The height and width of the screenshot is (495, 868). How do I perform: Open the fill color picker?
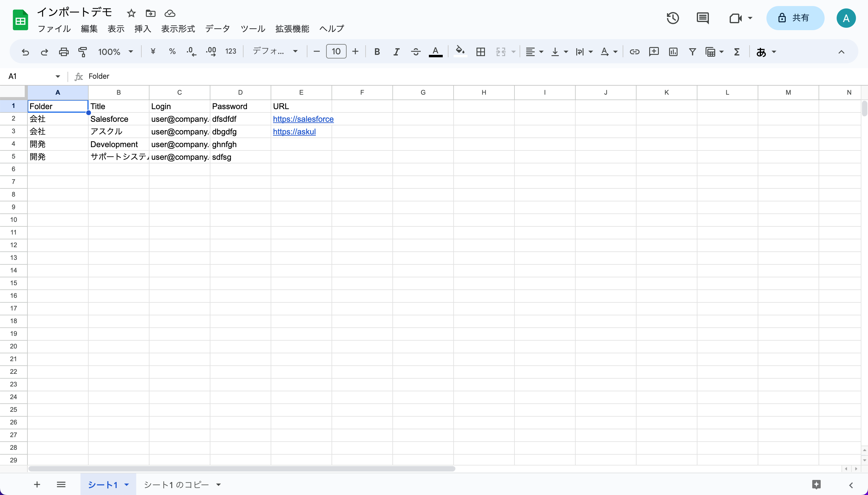[x=460, y=52]
